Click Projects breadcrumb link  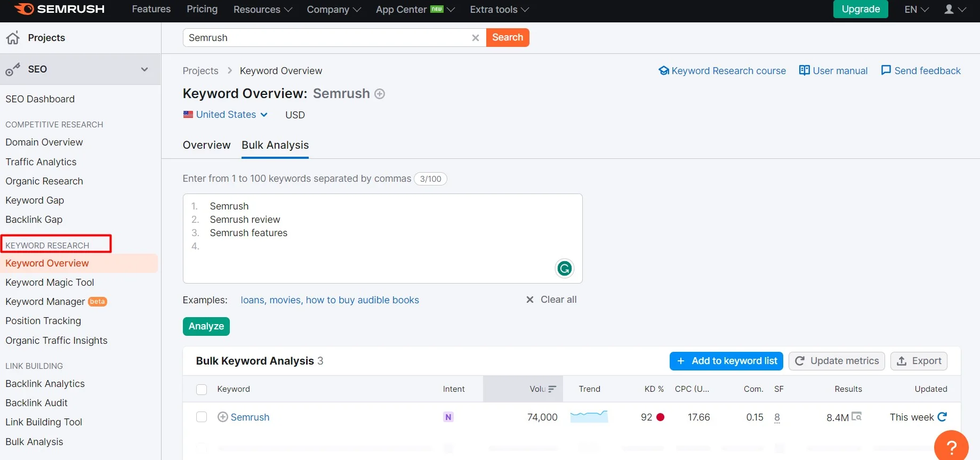pos(200,71)
